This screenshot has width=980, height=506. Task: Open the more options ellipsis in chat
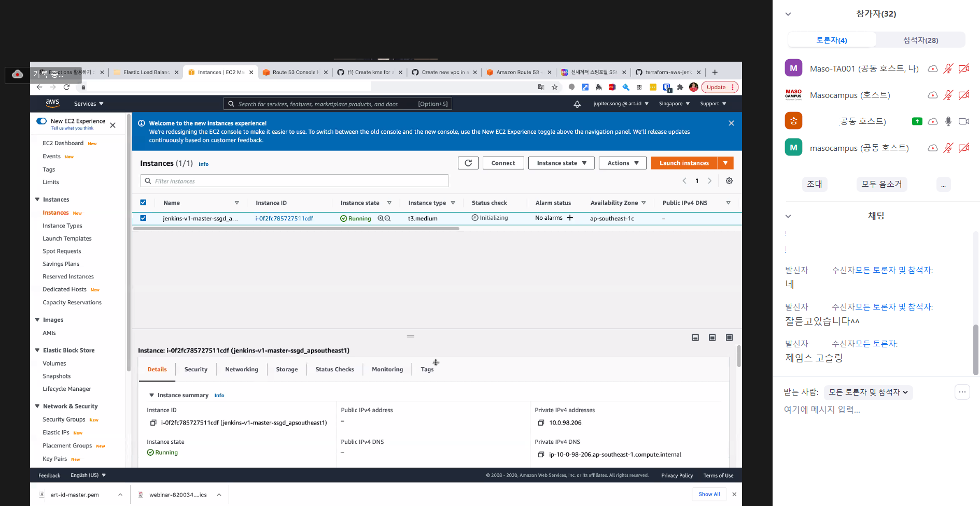pos(962,392)
